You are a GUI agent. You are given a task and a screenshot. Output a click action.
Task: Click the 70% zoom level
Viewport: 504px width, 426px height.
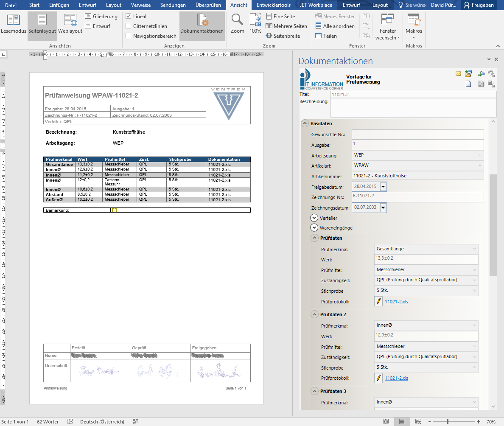click(x=491, y=421)
